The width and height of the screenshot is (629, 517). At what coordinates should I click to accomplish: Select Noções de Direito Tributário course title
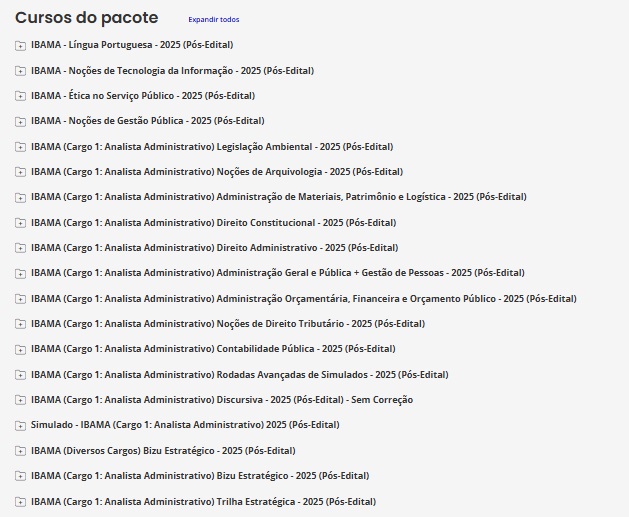228,324
